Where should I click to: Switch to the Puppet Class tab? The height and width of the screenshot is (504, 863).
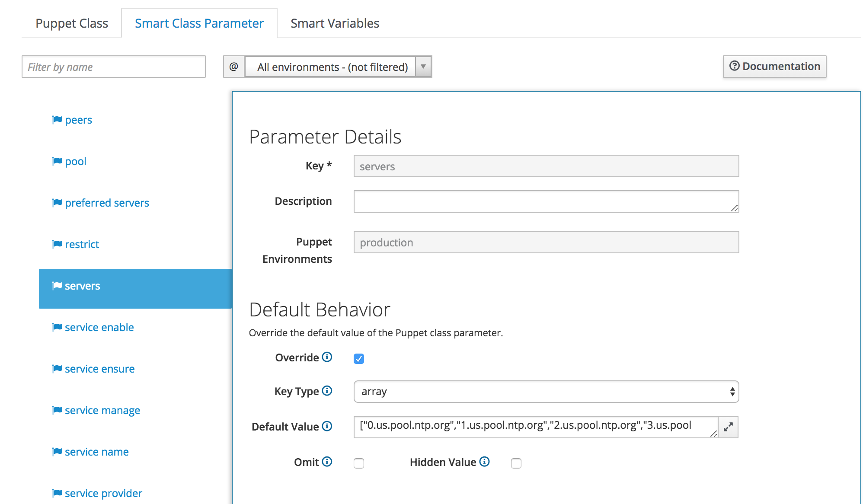coord(72,23)
